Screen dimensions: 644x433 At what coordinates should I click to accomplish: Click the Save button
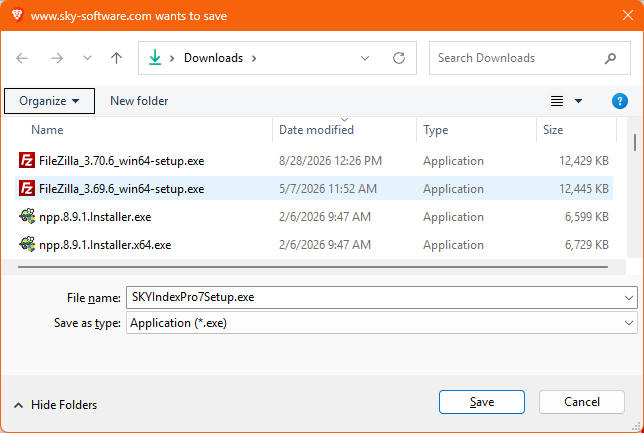pyautogui.click(x=482, y=402)
